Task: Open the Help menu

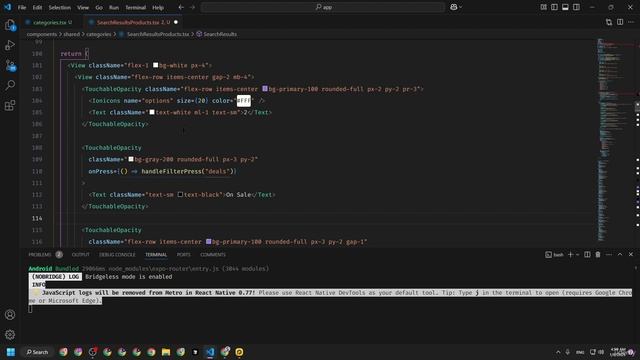Action: pos(158,7)
